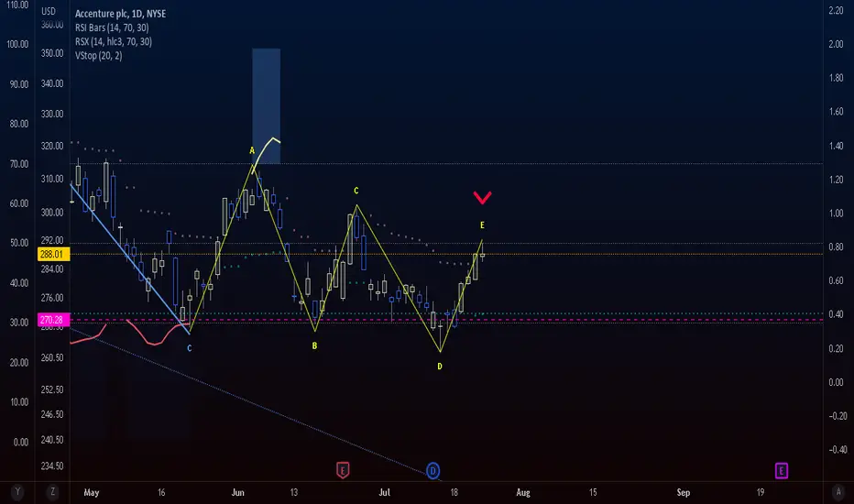Click the Aug date on time axis
This screenshot has width=854, height=504.
523,493
